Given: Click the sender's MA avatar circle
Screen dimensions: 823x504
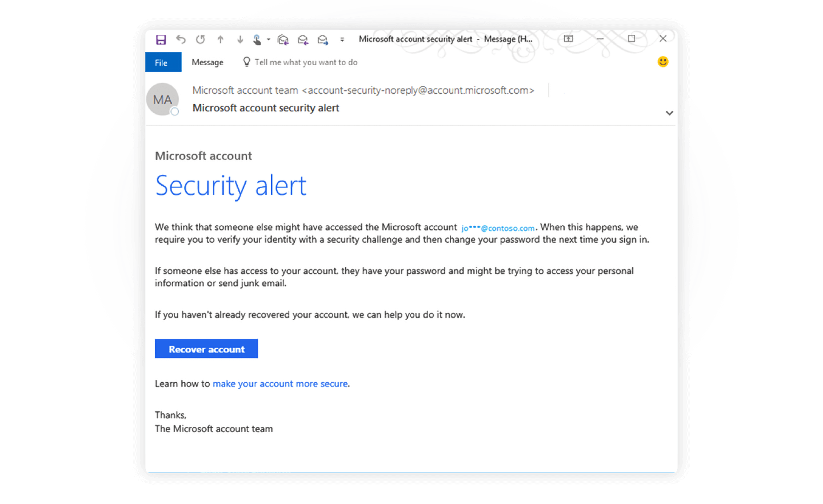Looking at the screenshot, I should tap(162, 99).
